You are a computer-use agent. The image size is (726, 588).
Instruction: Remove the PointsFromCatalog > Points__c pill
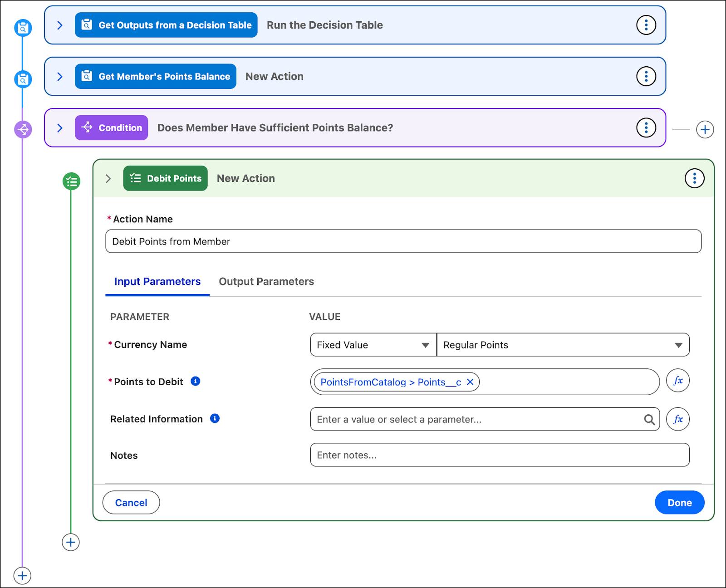471,382
